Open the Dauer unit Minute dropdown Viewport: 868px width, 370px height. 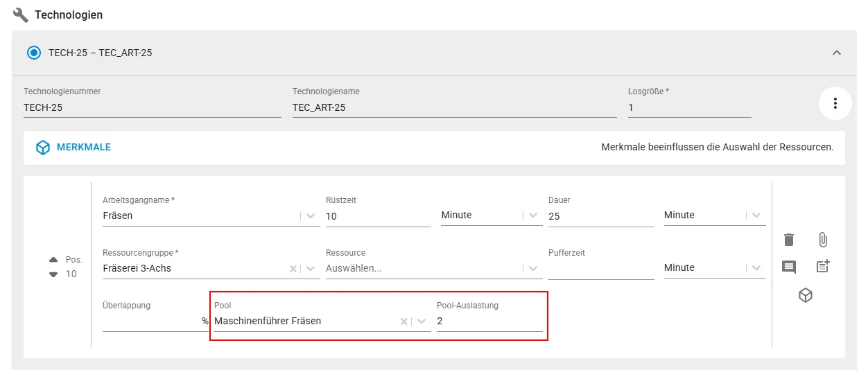(x=756, y=215)
